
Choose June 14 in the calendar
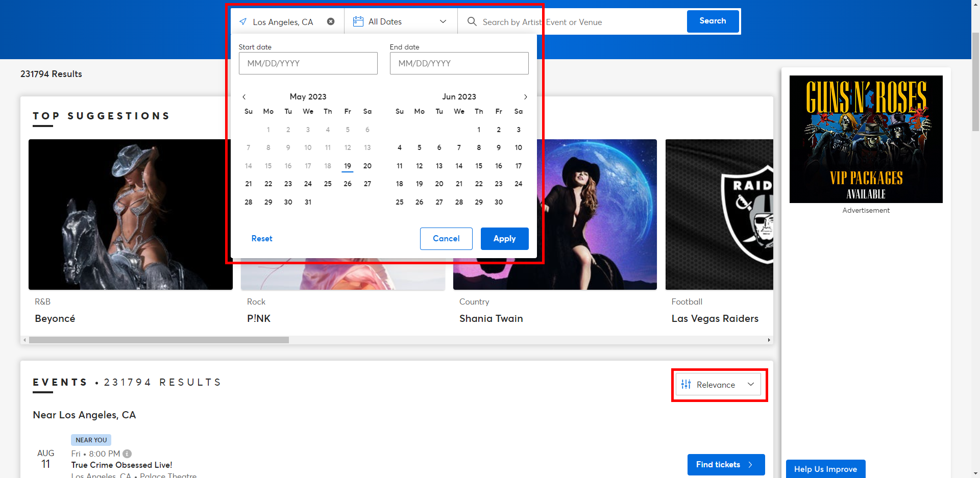click(459, 166)
